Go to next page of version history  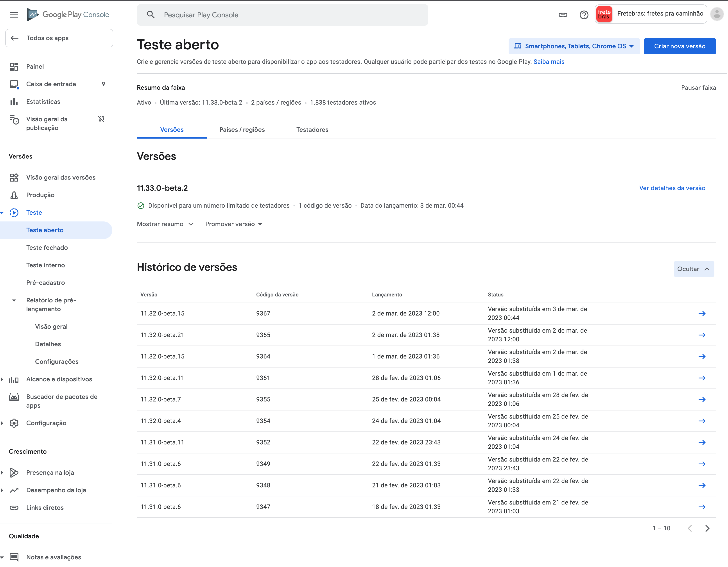click(x=707, y=528)
